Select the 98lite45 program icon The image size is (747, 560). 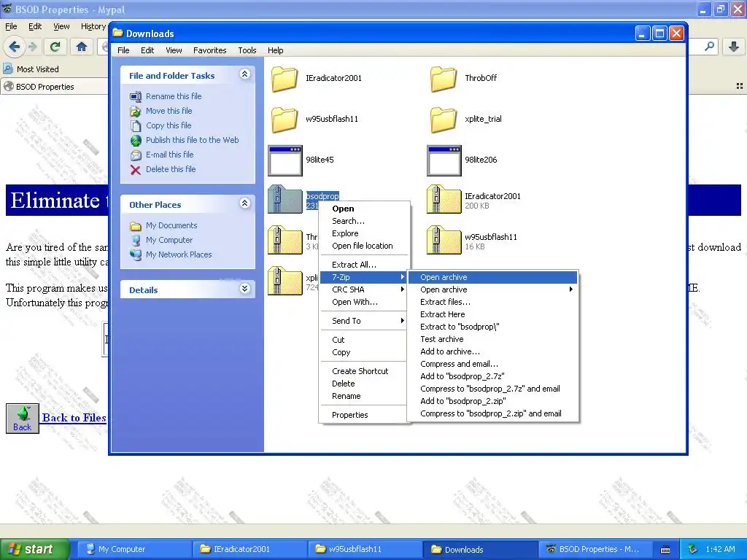tap(285, 160)
